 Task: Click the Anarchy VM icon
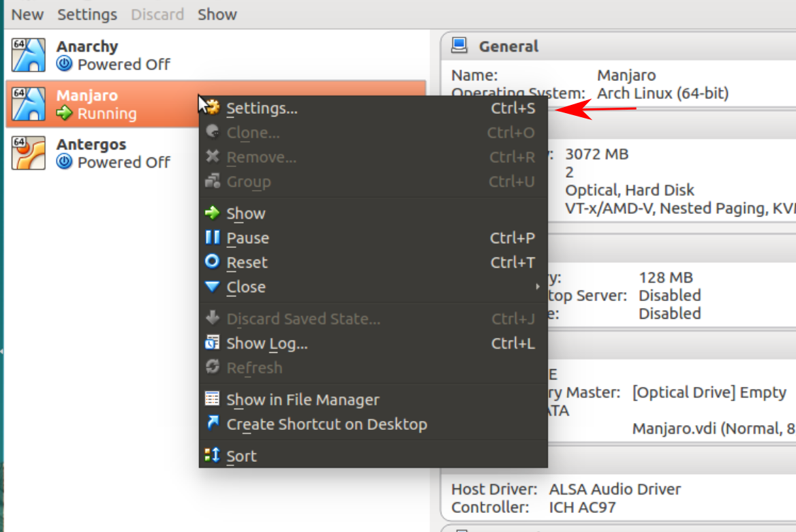29,55
